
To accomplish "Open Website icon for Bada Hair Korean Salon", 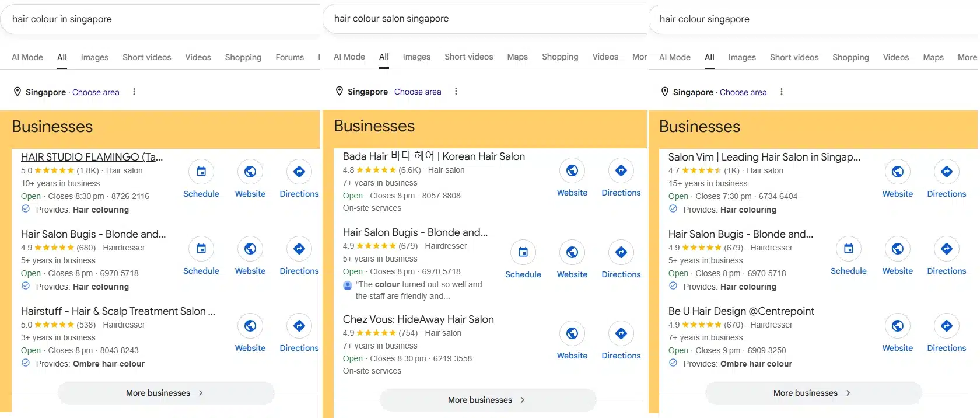I will pyautogui.click(x=572, y=170).
